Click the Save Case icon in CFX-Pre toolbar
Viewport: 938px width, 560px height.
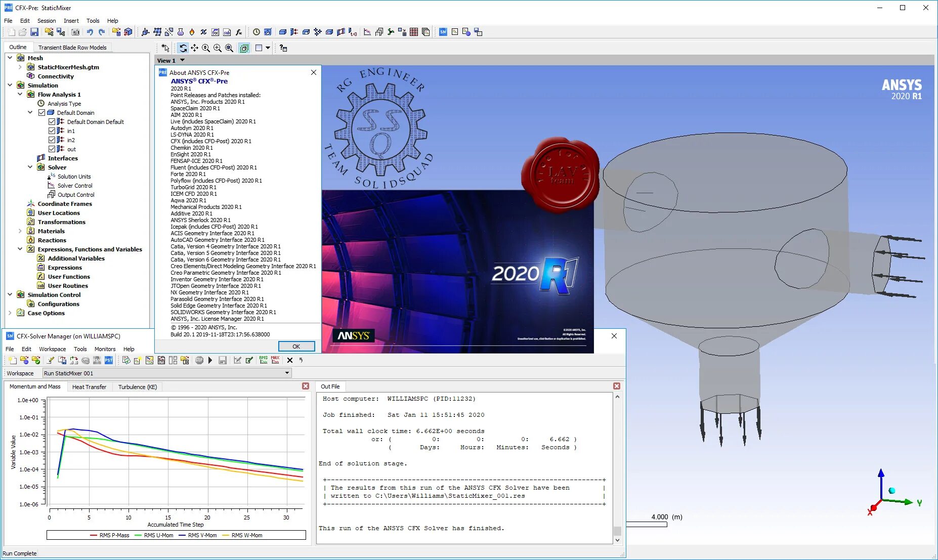(34, 32)
